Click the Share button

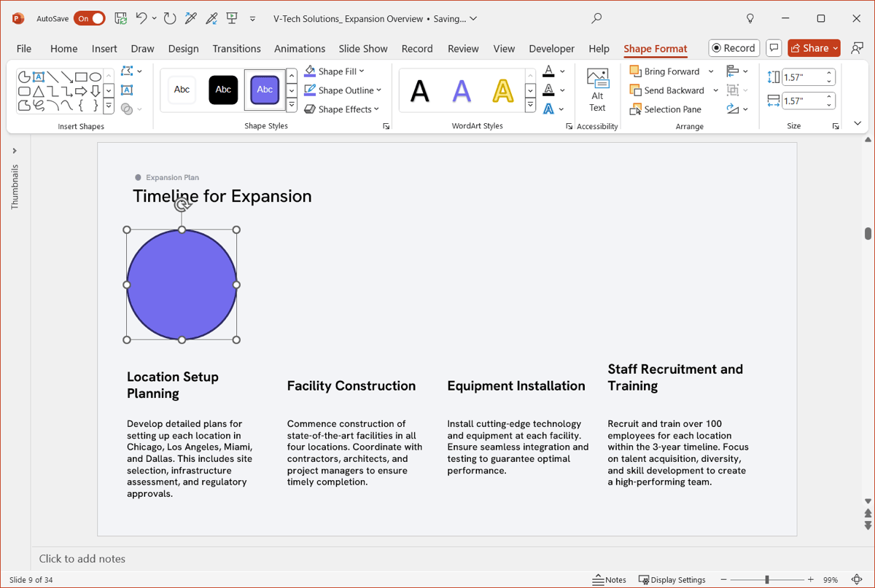[814, 48]
